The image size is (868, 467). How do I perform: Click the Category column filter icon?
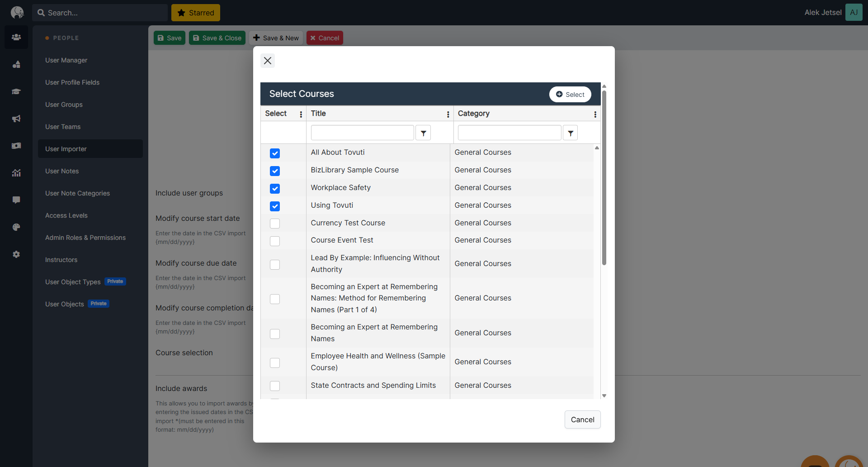coord(570,133)
